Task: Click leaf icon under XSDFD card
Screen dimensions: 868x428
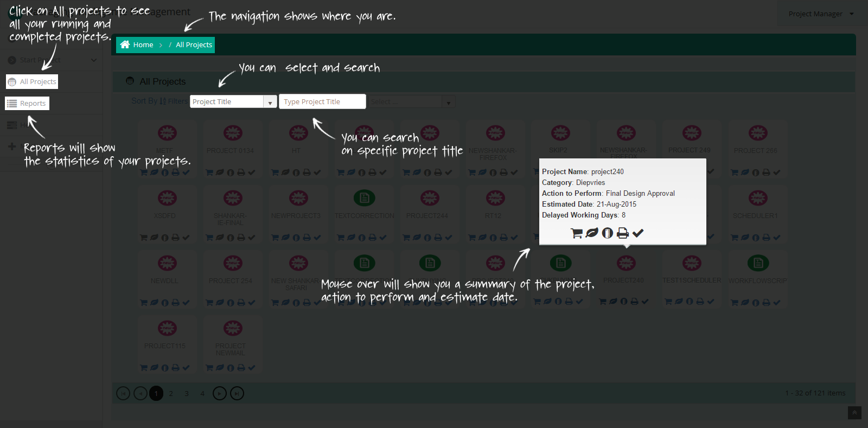Action: pos(154,238)
